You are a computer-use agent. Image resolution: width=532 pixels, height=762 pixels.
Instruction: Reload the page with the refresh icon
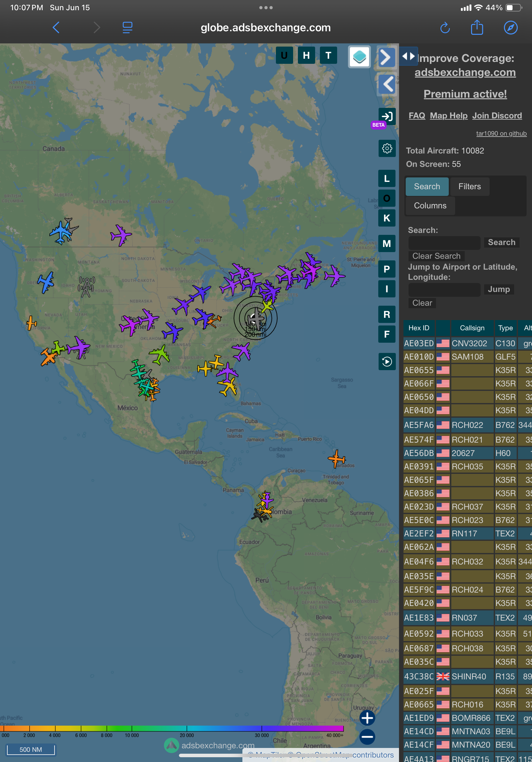[445, 28]
